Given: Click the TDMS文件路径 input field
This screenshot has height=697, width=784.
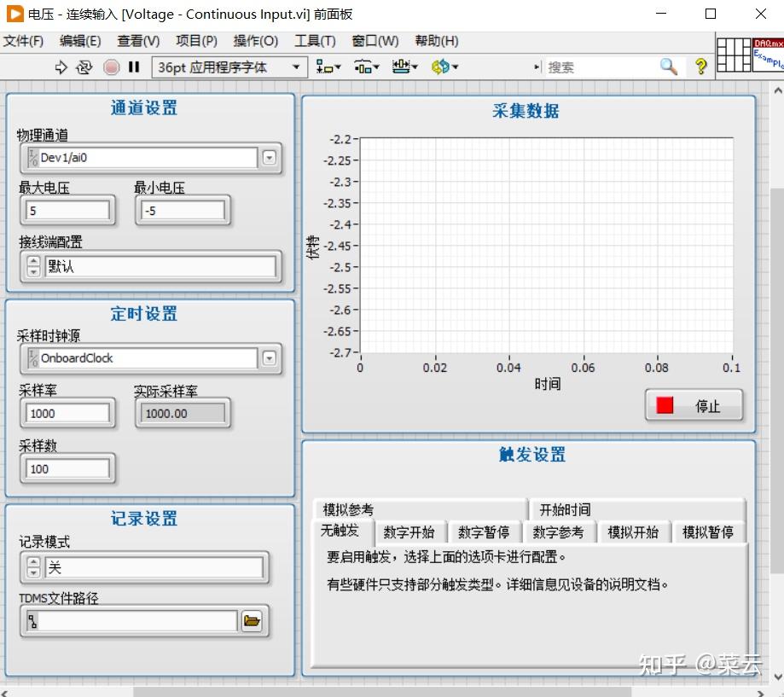Looking at the screenshot, I should (137, 621).
